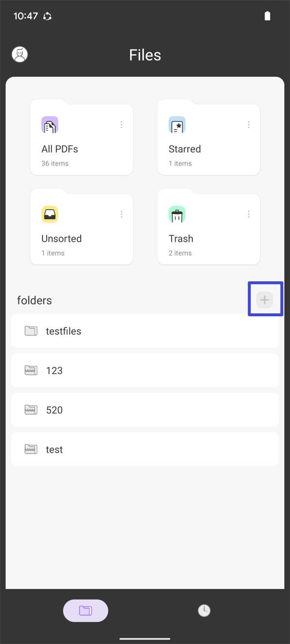
Task: Select the folders tab icon in bottom navigation
Action: (x=85, y=610)
